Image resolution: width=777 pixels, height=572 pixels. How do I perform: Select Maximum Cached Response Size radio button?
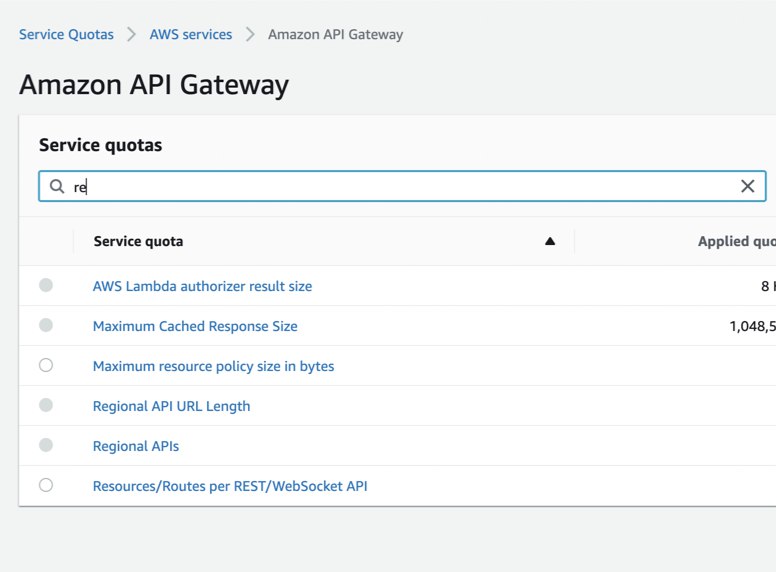point(46,325)
